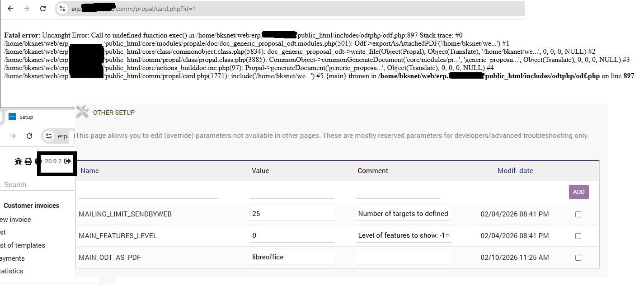Switch to the Setup browser tab

click(x=26, y=117)
